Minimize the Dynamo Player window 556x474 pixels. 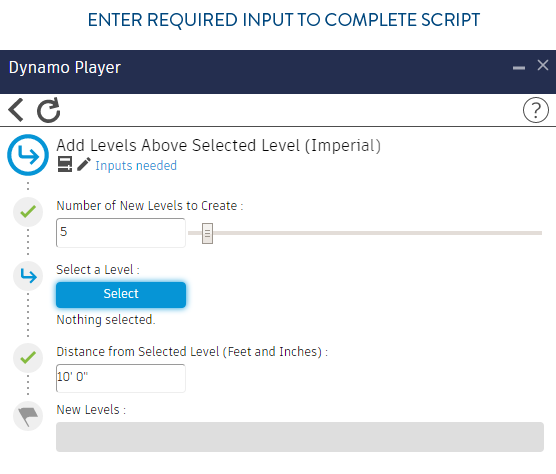click(519, 68)
